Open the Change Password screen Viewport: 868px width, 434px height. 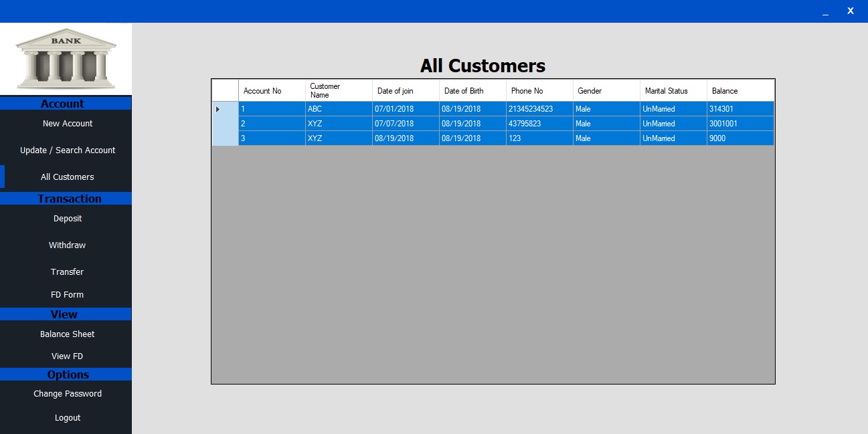(67, 393)
